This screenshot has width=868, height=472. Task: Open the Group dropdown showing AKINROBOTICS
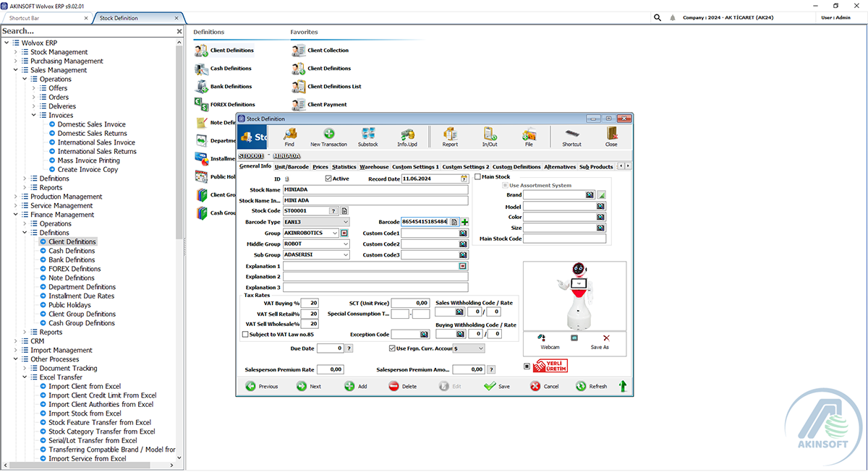coord(335,233)
